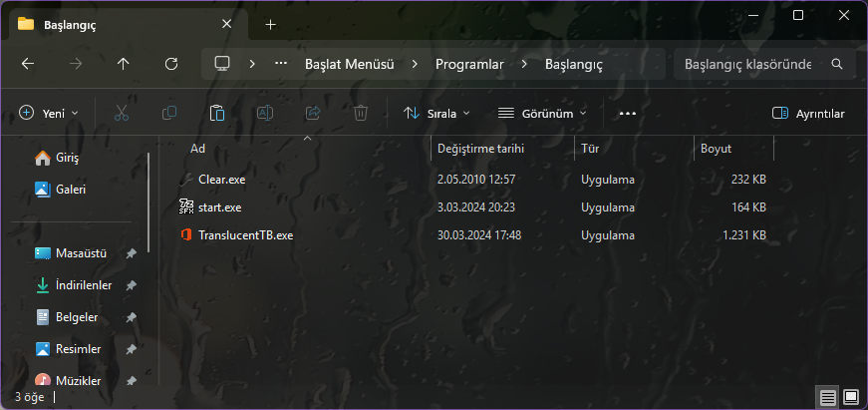
Task: Click the Share arrow icon
Action: tap(313, 114)
